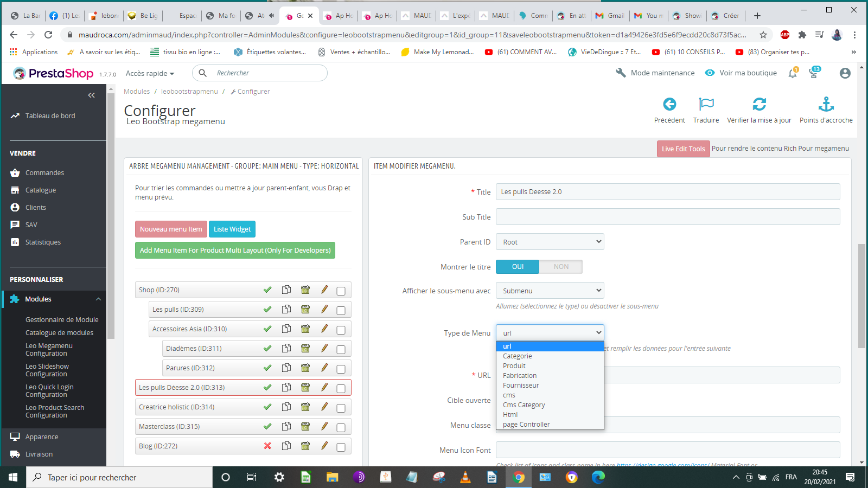Click the green checkmark for Masterclass row
This screenshot has width=868, height=488.
tap(267, 426)
